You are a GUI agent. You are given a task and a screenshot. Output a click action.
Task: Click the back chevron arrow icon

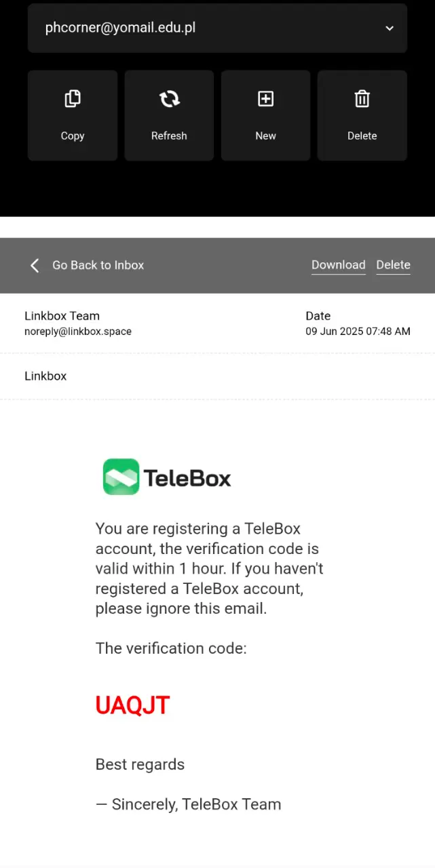pyautogui.click(x=35, y=265)
